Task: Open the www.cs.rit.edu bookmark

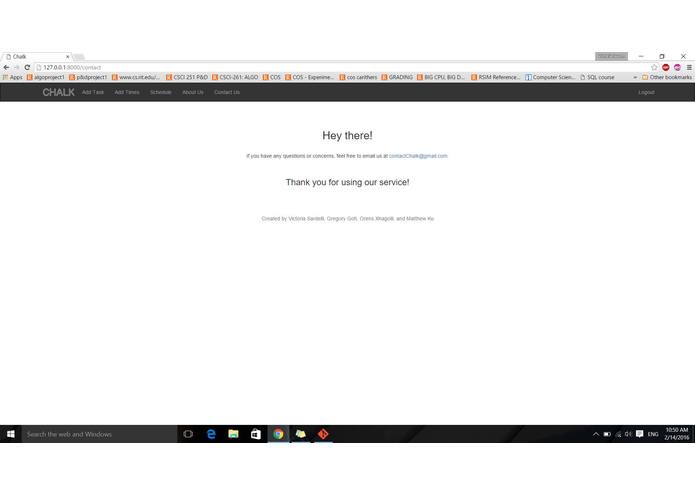Action: (x=136, y=77)
